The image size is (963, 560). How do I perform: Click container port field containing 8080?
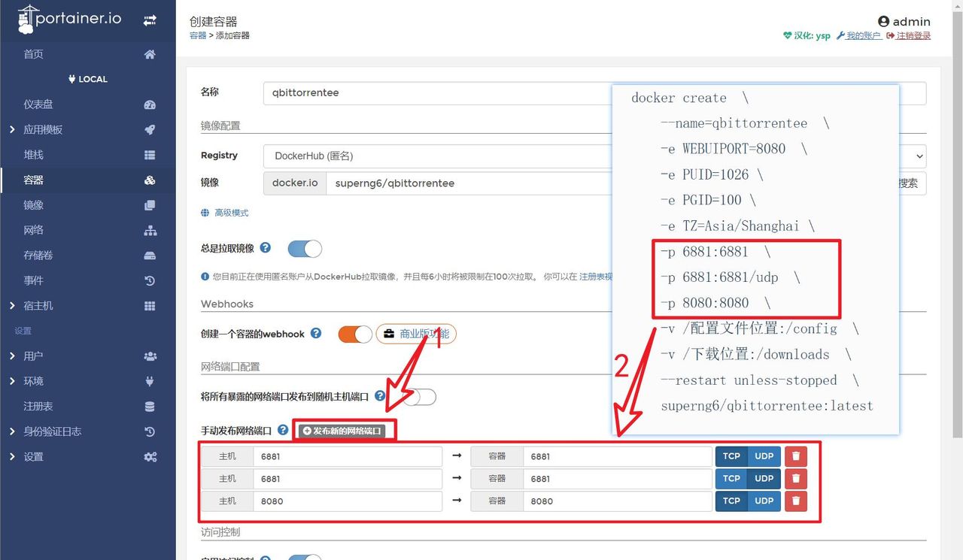click(x=617, y=501)
